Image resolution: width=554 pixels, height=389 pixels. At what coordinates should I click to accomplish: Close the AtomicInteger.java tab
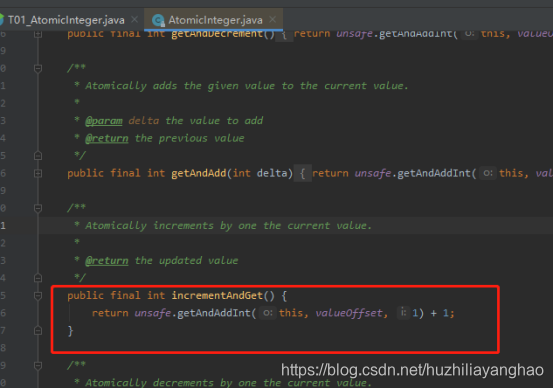click(272, 19)
